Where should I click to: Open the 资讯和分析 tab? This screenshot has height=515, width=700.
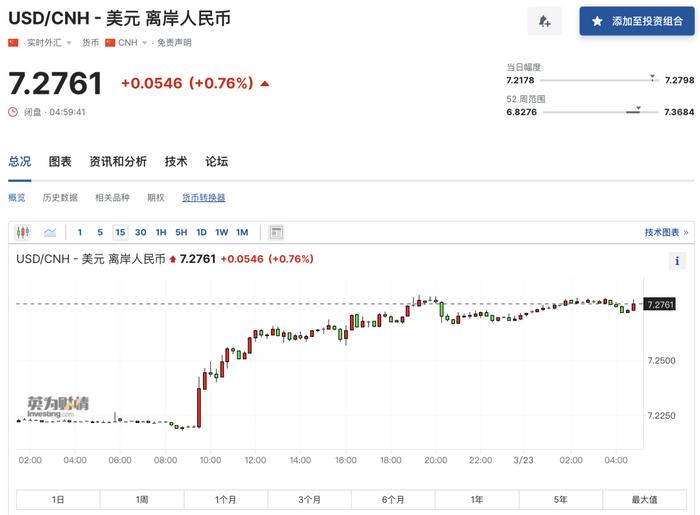coord(118,162)
